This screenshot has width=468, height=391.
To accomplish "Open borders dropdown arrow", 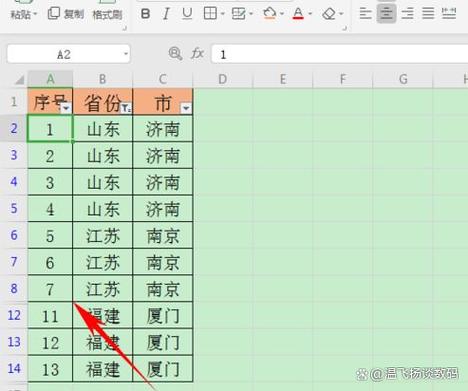I will click(222, 14).
